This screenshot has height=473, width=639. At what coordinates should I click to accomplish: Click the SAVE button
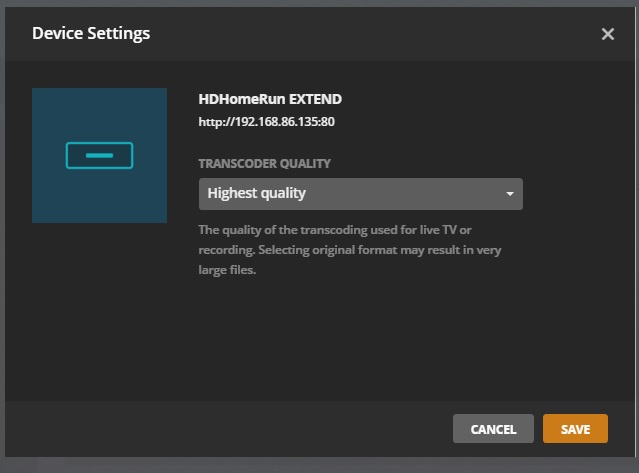pyautogui.click(x=575, y=429)
